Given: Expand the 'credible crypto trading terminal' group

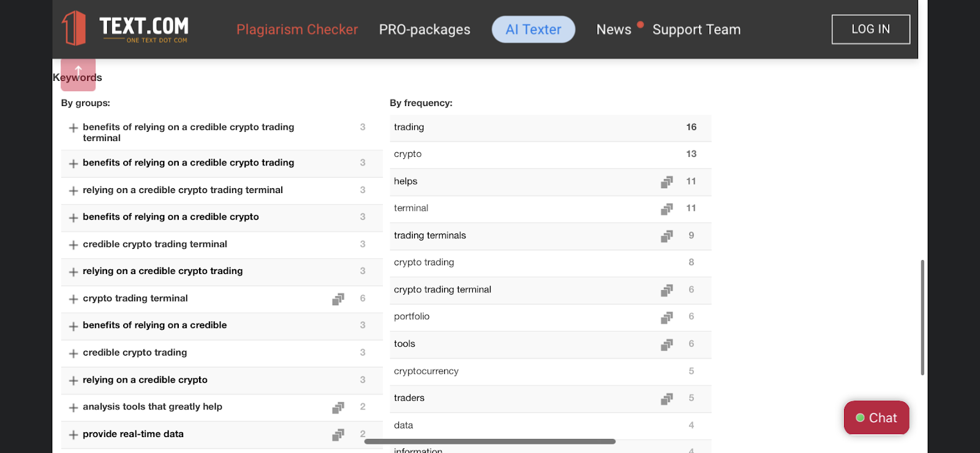Looking at the screenshot, I should [x=73, y=245].
